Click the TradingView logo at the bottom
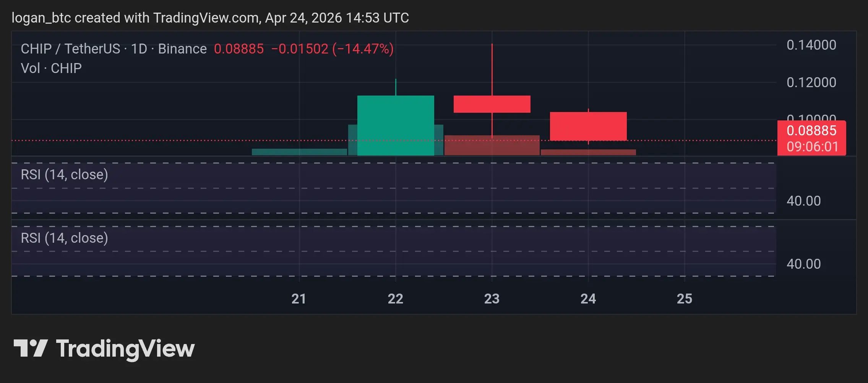The height and width of the screenshot is (383, 868). [x=104, y=349]
